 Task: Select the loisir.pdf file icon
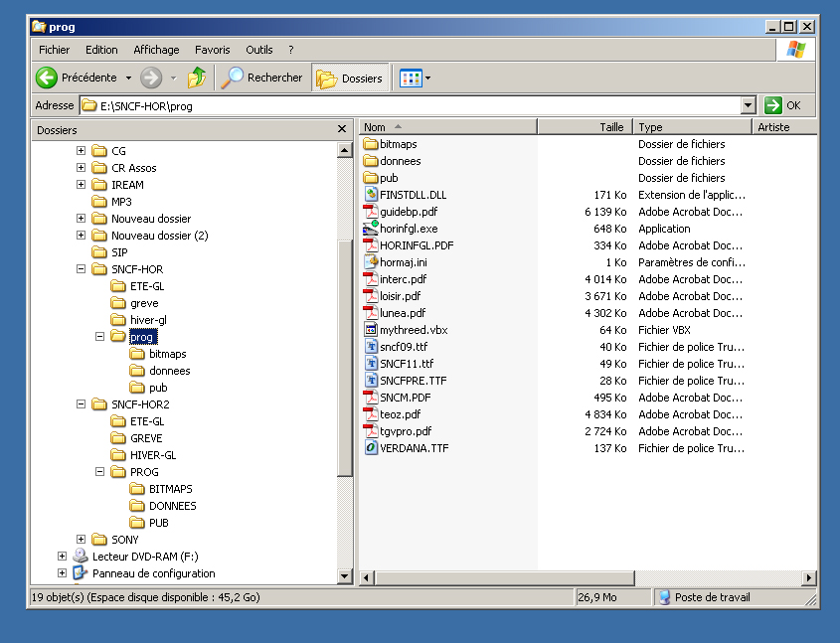click(371, 295)
